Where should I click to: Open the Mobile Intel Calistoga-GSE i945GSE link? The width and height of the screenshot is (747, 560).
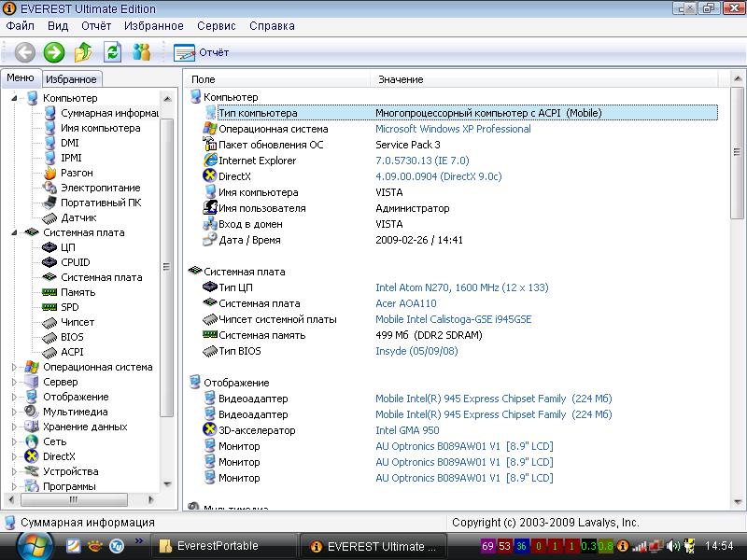pos(454,319)
